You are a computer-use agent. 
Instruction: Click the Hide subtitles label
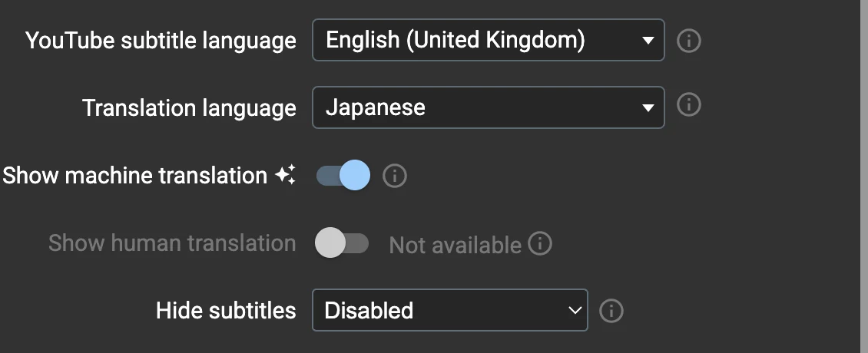click(x=226, y=310)
